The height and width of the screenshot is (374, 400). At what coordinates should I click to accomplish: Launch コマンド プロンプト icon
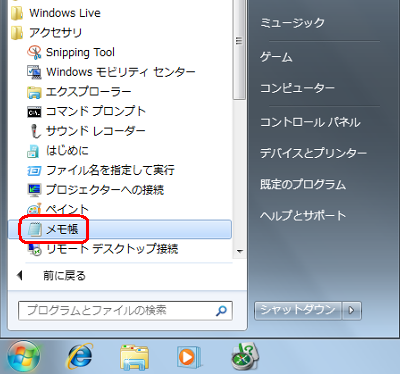point(34,112)
